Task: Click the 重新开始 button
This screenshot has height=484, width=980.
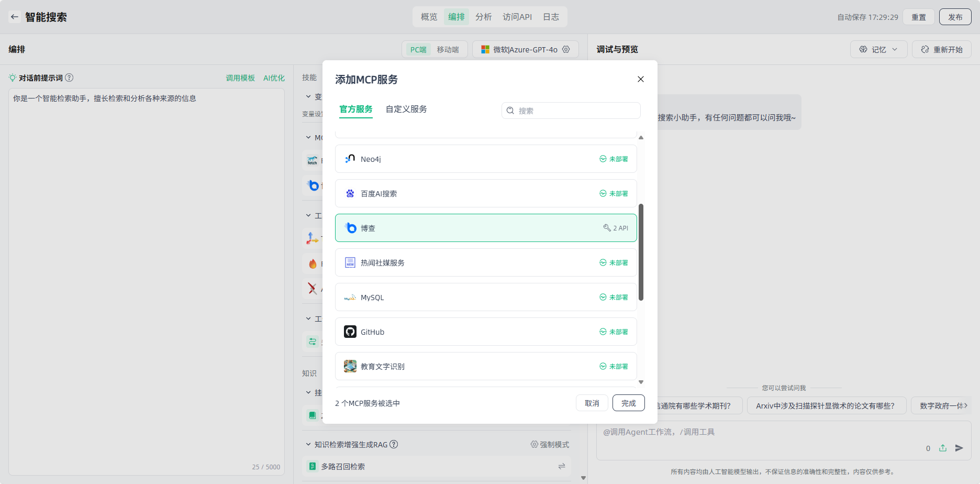Action: 942,49
